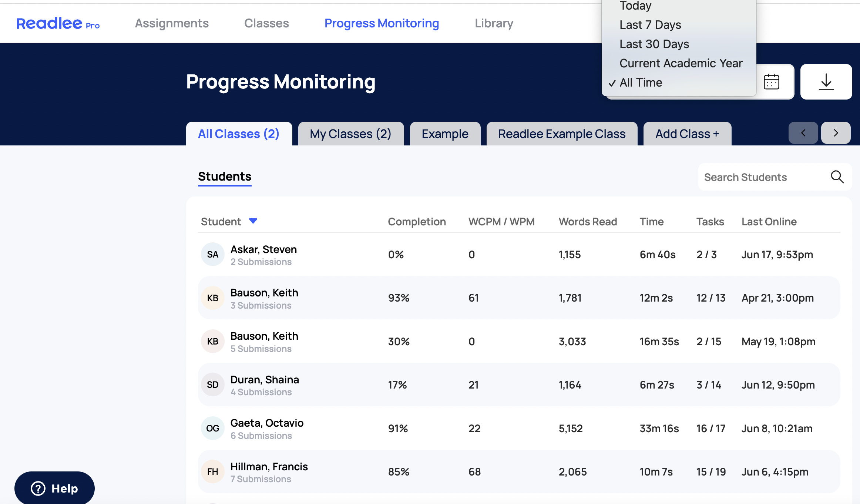
Task: Open the Readlee Example Class tab
Action: coord(562,134)
